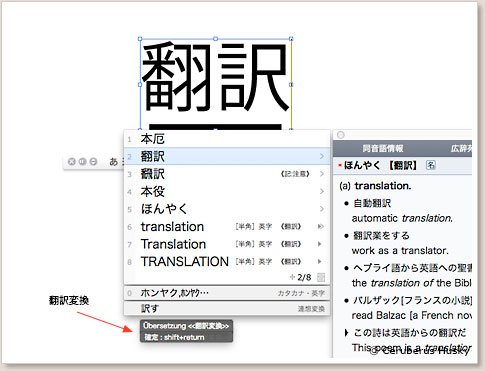The width and height of the screenshot is (485, 371).
Task: Click the large 翻訳 text in the document
Action: pos(215,77)
